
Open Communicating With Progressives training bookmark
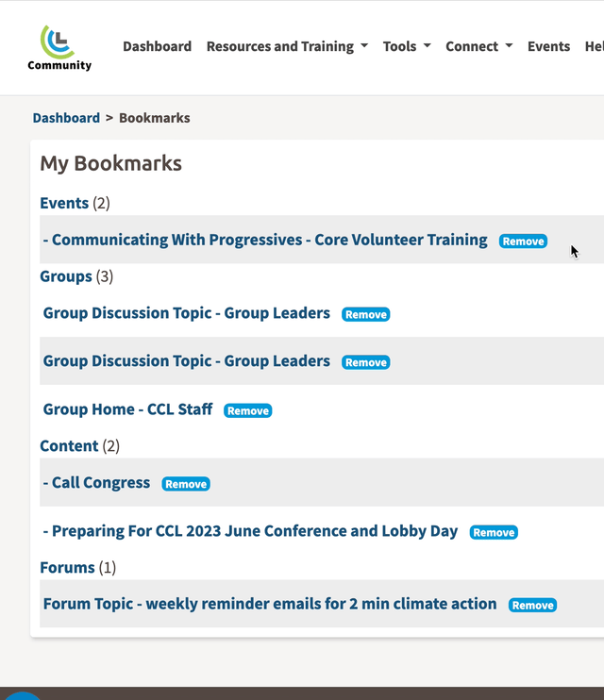pyautogui.click(x=265, y=240)
